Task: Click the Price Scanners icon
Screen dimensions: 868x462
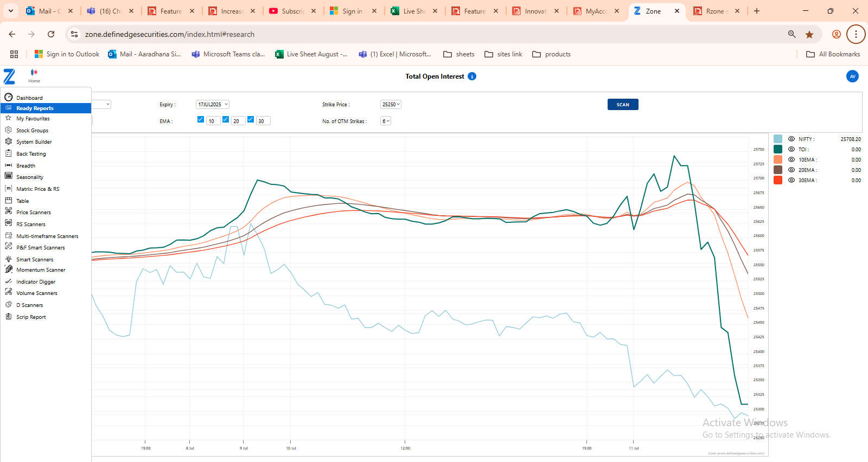Action: pos(9,211)
